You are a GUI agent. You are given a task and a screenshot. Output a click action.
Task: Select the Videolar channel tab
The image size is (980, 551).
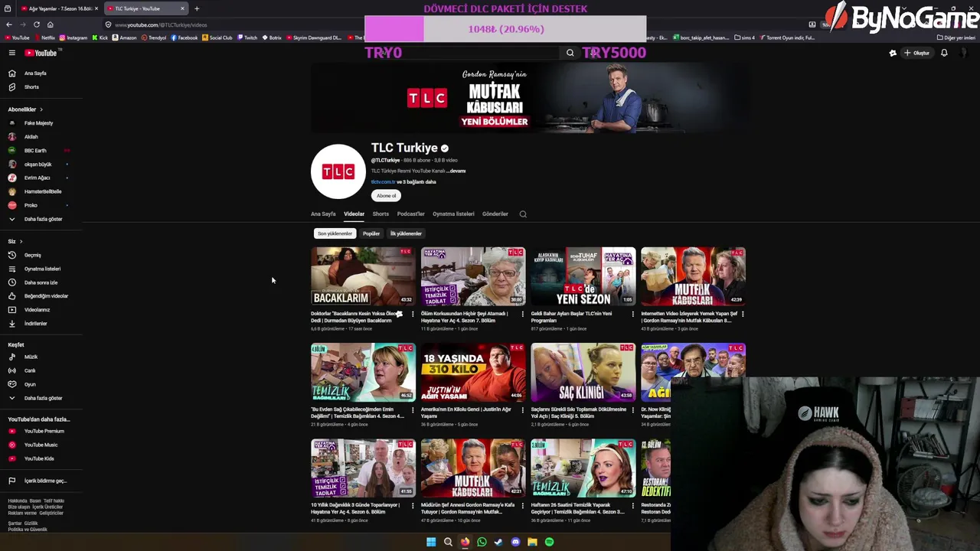[x=354, y=214]
